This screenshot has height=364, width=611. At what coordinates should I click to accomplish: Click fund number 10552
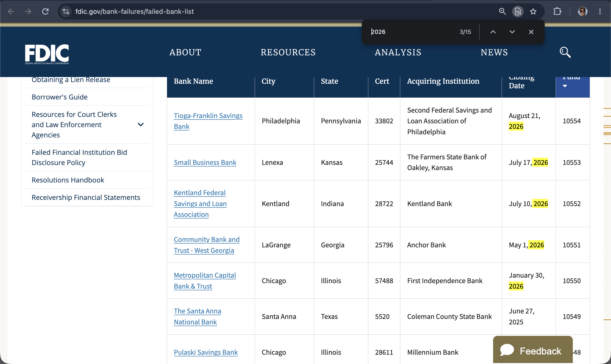pyautogui.click(x=571, y=203)
